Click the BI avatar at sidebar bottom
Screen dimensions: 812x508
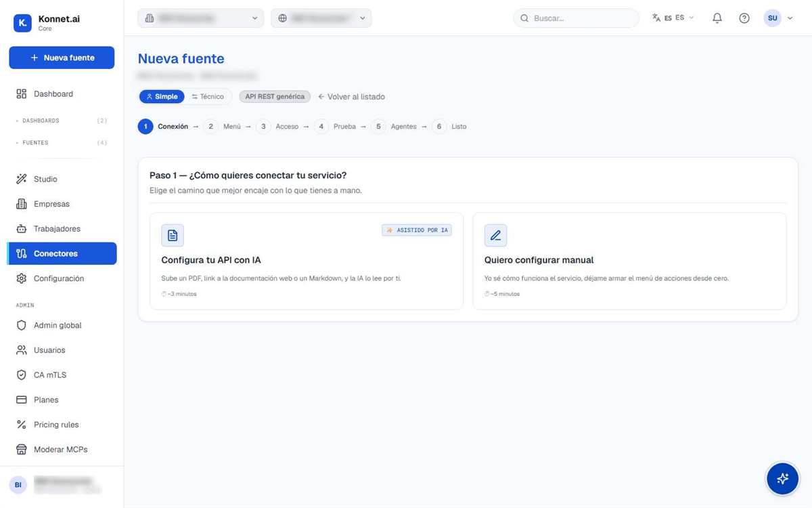pyautogui.click(x=18, y=485)
